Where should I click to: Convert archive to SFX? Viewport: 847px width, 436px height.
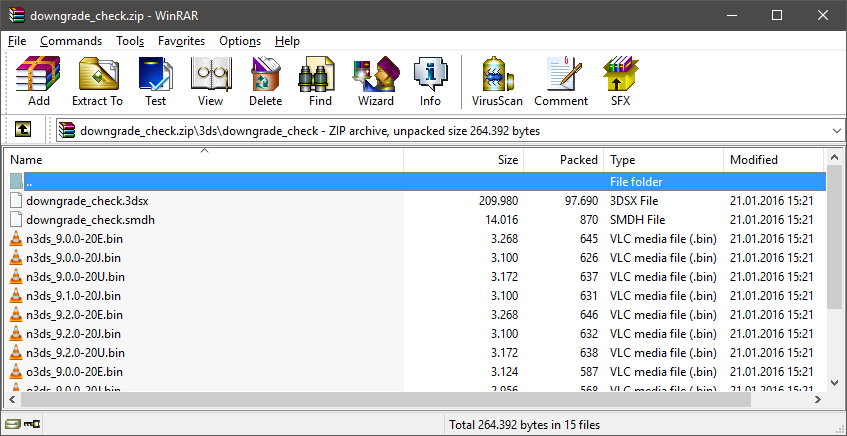click(x=620, y=81)
